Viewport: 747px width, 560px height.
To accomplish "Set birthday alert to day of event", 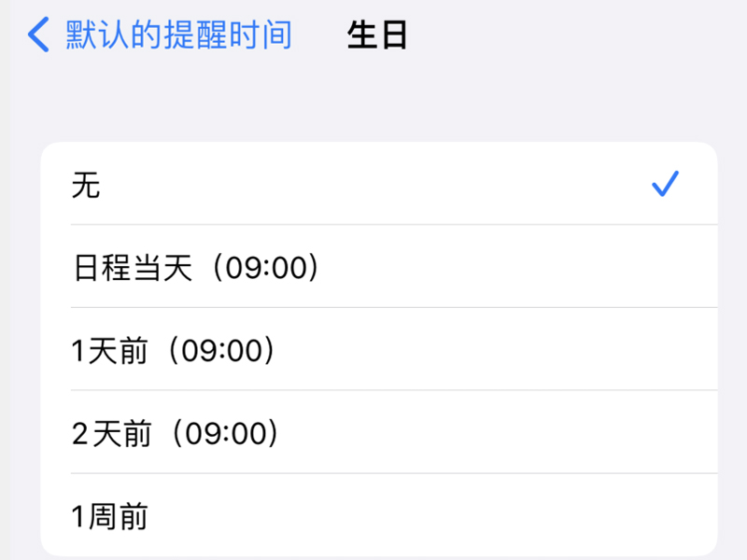I will 373,269.
